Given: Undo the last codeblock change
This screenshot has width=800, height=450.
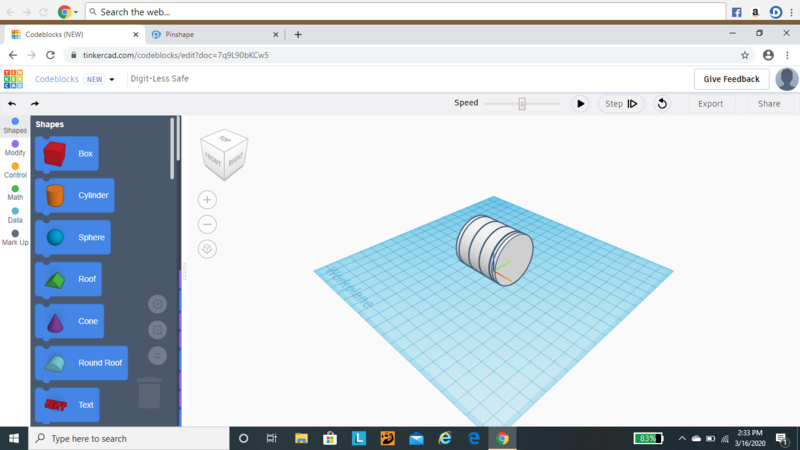Looking at the screenshot, I should (12, 104).
